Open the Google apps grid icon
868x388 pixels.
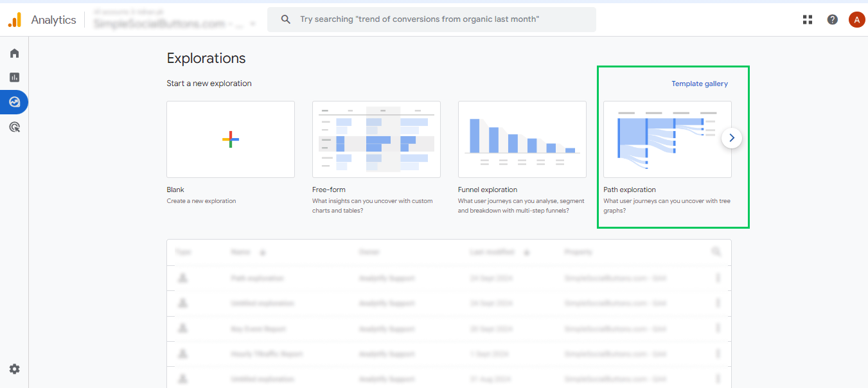click(808, 20)
